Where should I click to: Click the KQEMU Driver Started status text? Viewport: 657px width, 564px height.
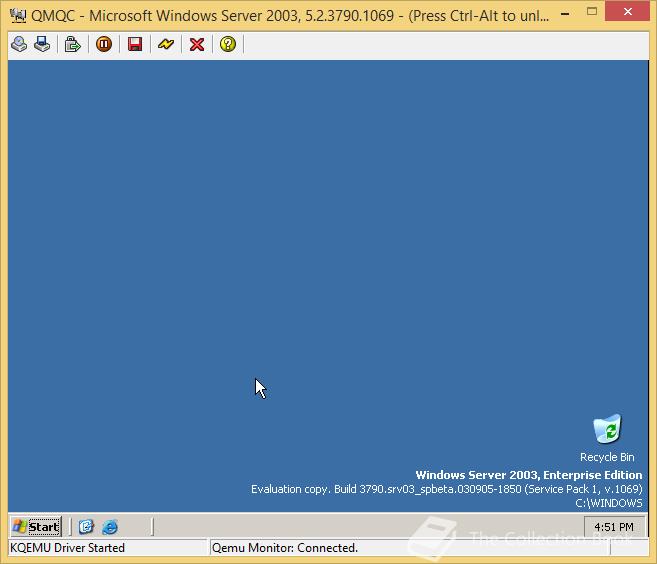(x=67, y=548)
